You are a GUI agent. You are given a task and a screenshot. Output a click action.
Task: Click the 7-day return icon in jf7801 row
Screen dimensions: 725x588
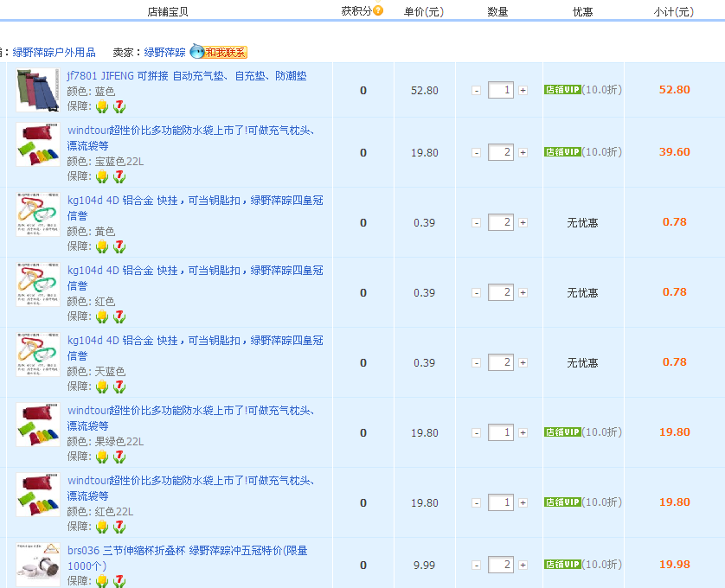click(x=119, y=106)
